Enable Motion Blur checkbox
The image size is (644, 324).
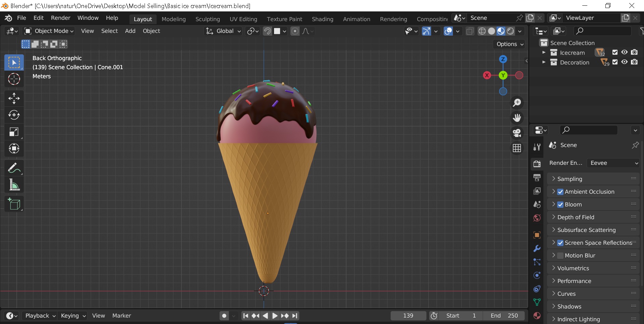(x=560, y=256)
